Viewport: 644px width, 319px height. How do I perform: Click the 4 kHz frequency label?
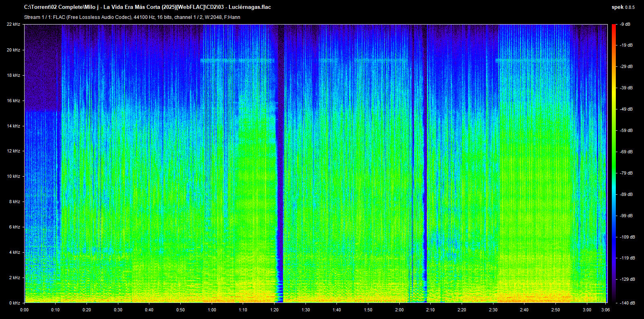14,252
